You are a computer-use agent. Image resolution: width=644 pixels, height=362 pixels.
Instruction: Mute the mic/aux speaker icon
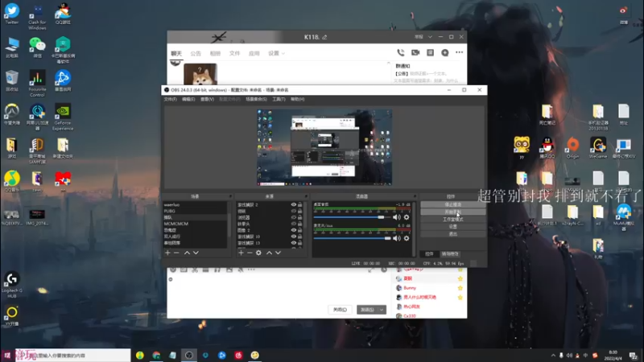pos(396,238)
